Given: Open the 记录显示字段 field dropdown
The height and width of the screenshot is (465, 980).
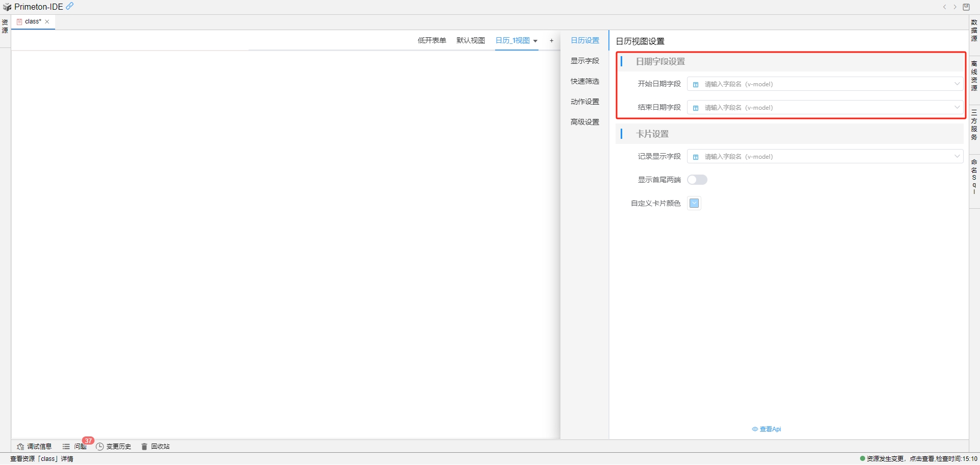Looking at the screenshot, I should (x=824, y=157).
